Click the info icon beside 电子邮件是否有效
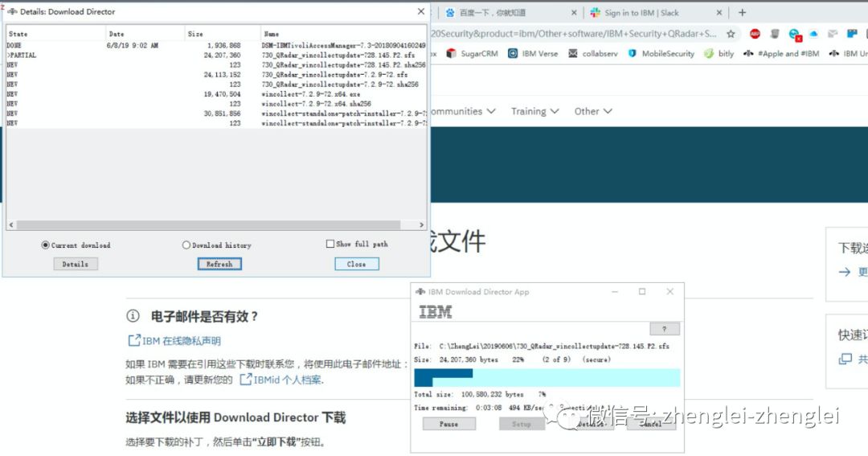The height and width of the screenshot is (456, 868). (133, 316)
